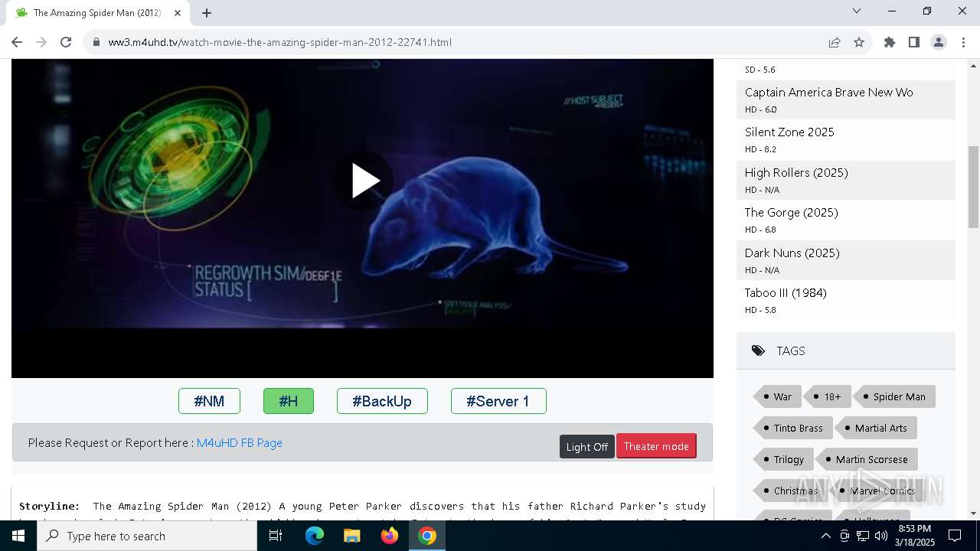Viewport: 980px width, 551px height.
Task: Show hidden system tray icons
Action: [x=826, y=536]
